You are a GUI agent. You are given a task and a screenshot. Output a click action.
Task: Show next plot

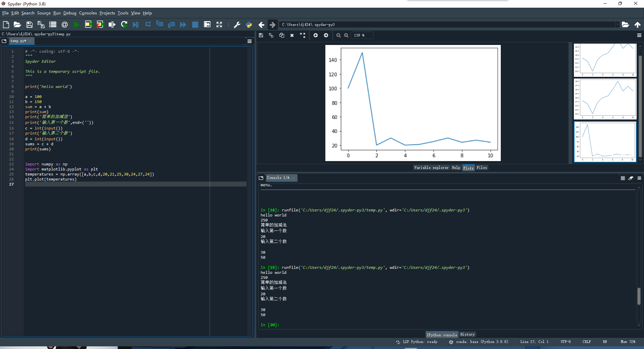326,35
